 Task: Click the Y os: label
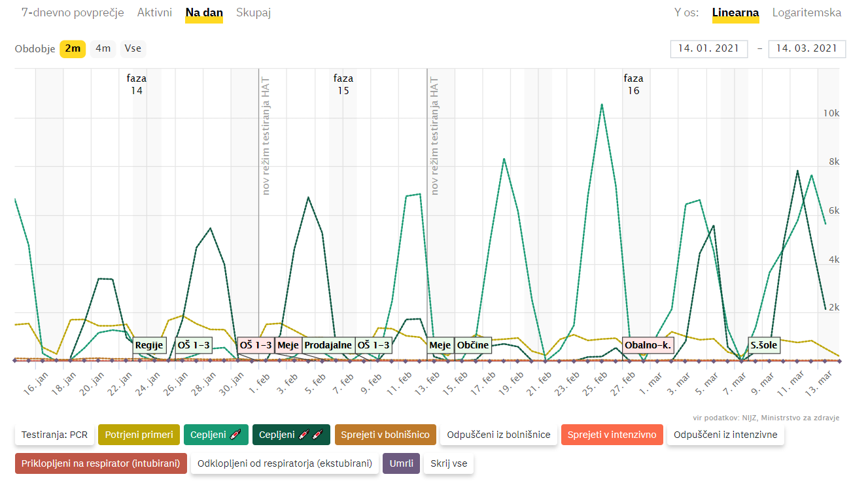pyautogui.click(x=687, y=12)
